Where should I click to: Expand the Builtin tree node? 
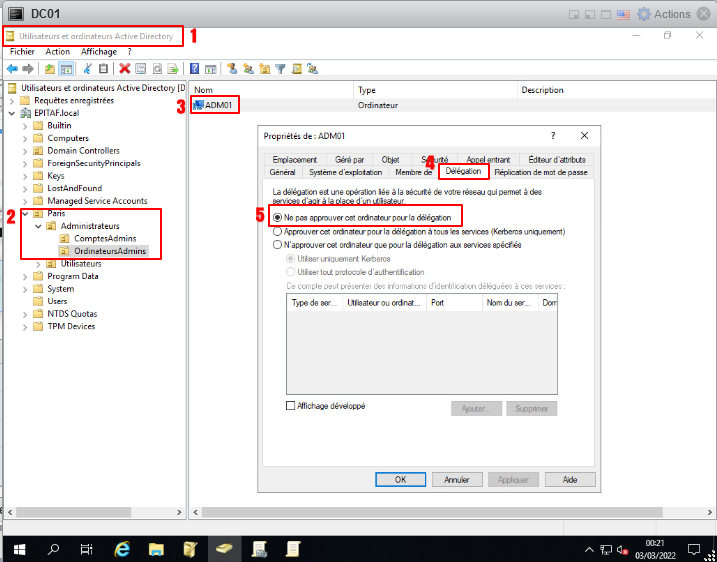click(x=25, y=125)
